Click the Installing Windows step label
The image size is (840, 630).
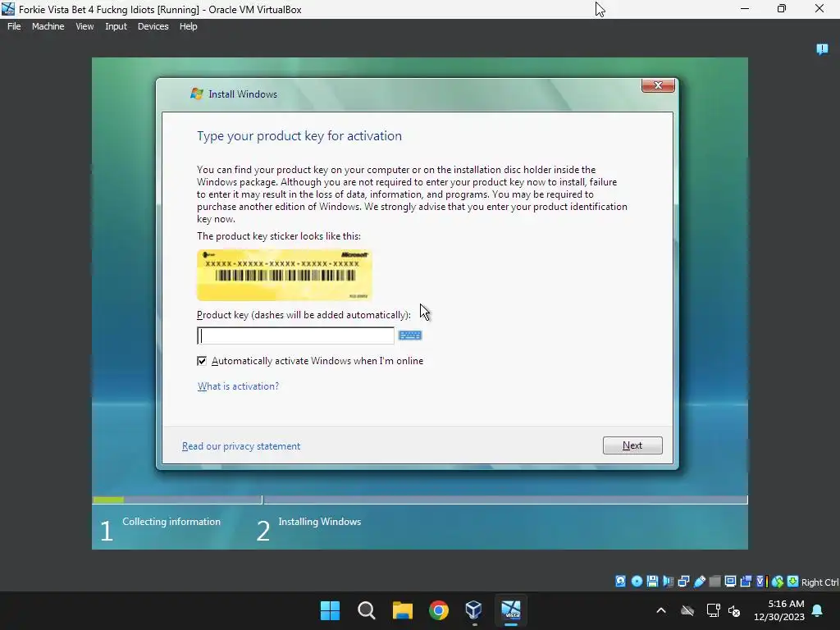(320, 521)
